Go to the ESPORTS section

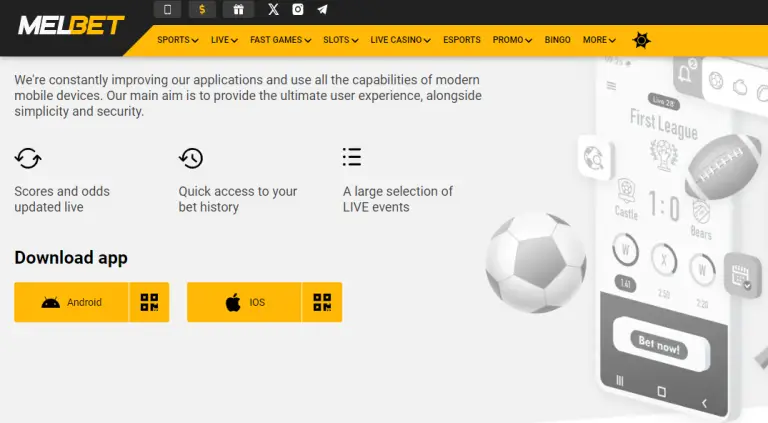coord(461,41)
